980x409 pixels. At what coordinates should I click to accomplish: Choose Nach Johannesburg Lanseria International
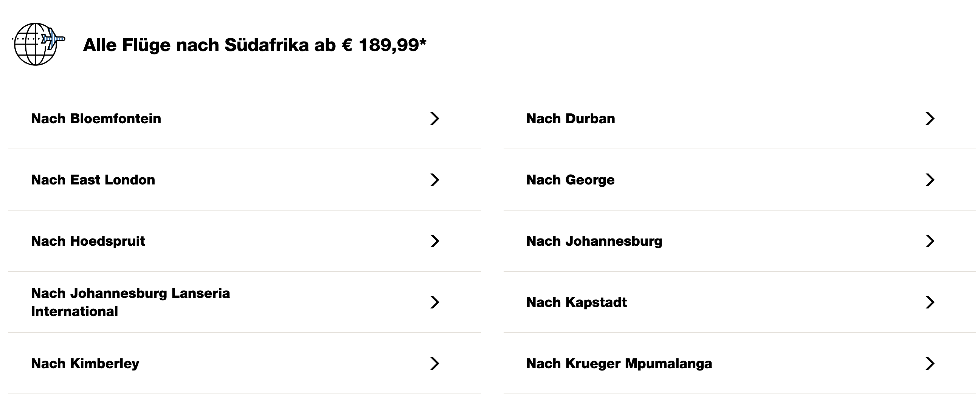point(130,302)
